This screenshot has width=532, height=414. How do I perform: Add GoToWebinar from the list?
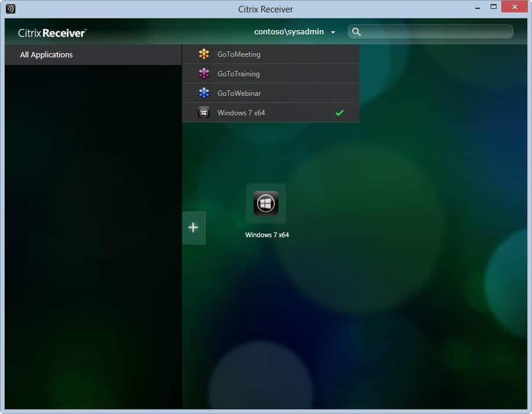coord(271,93)
